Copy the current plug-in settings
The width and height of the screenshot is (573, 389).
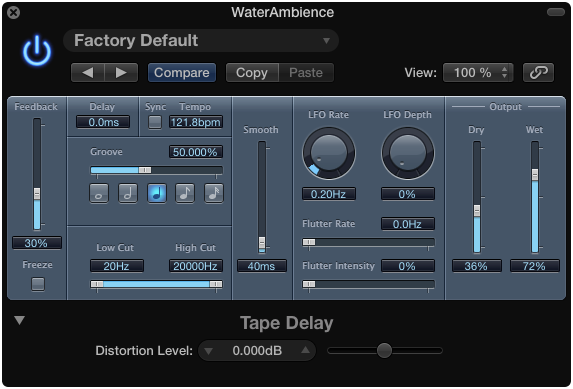252,72
